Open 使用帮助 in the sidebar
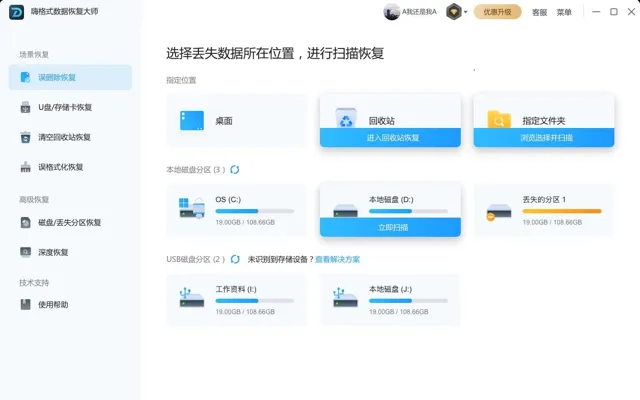The width and height of the screenshot is (640, 400). pyautogui.click(x=70, y=304)
